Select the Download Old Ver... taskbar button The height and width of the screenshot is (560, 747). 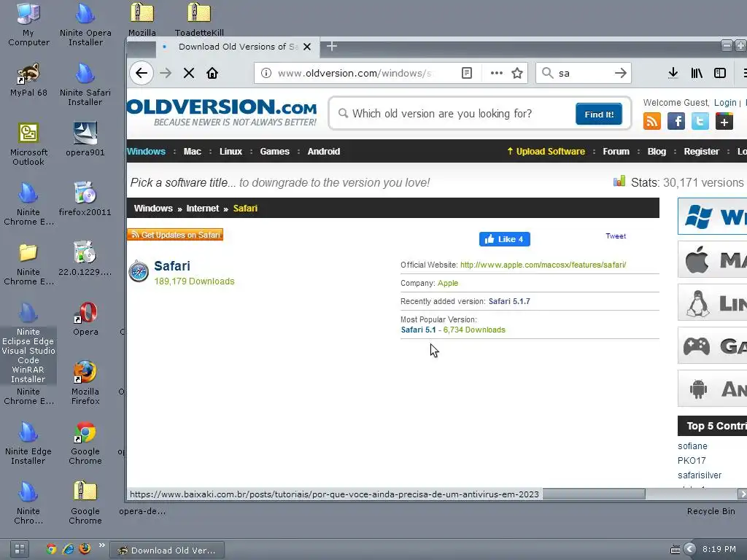point(167,550)
